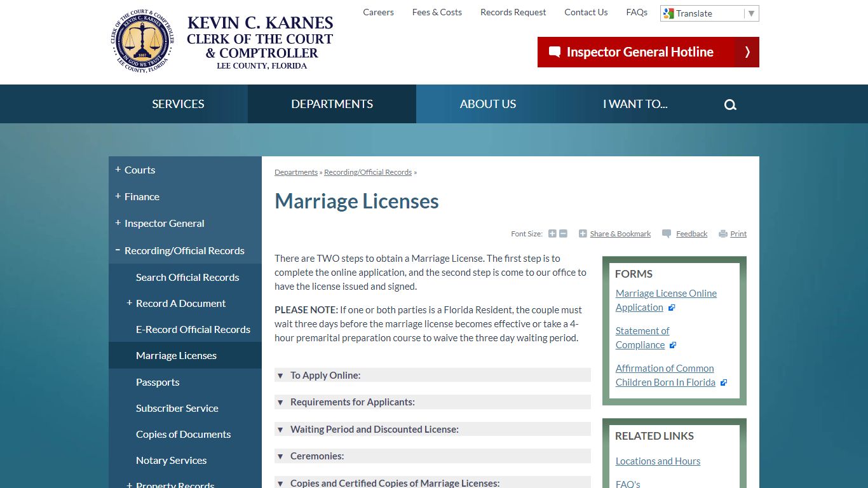Open the FAQs top link
Viewport: 868px width, 488px height.
point(637,12)
